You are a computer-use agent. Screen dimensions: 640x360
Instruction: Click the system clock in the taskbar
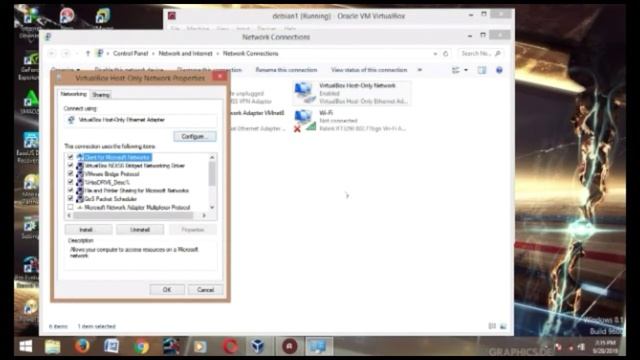tap(605, 347)
